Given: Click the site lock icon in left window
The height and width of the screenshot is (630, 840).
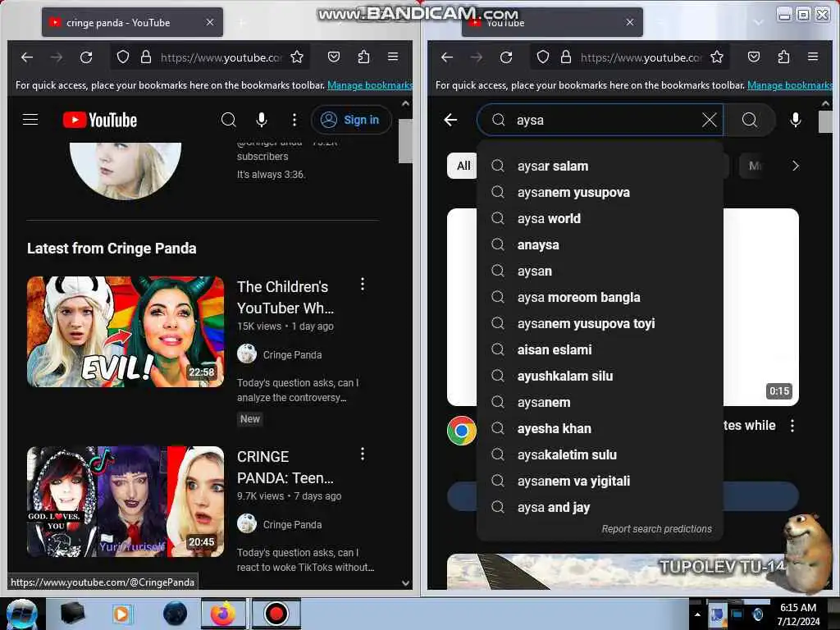Looking at the screenshot, I should (146, 57).
